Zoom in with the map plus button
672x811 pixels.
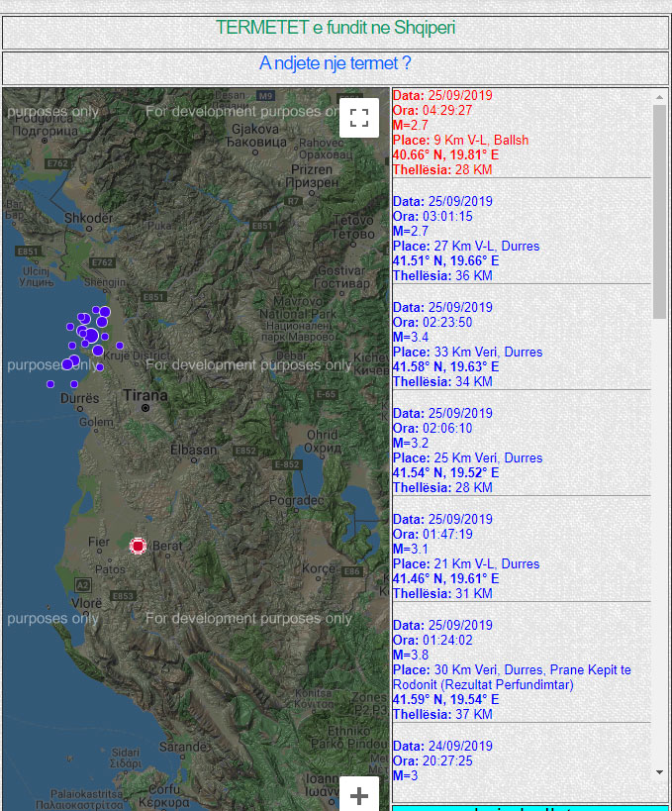click(x=359, y=795)
